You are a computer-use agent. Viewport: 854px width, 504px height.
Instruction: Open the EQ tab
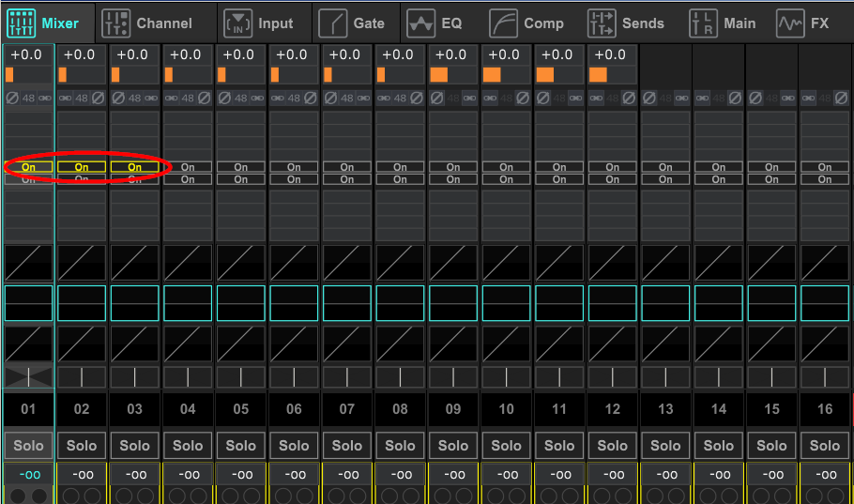435,23
